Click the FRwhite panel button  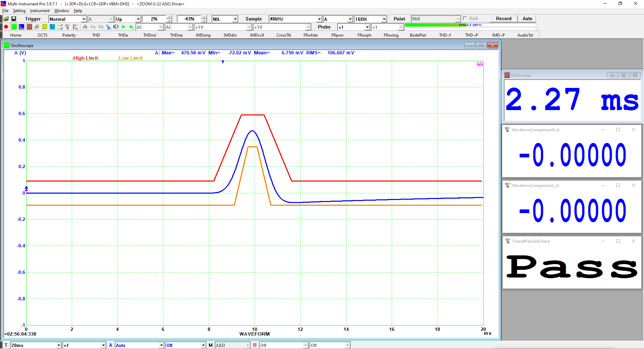tap(311, 35)
